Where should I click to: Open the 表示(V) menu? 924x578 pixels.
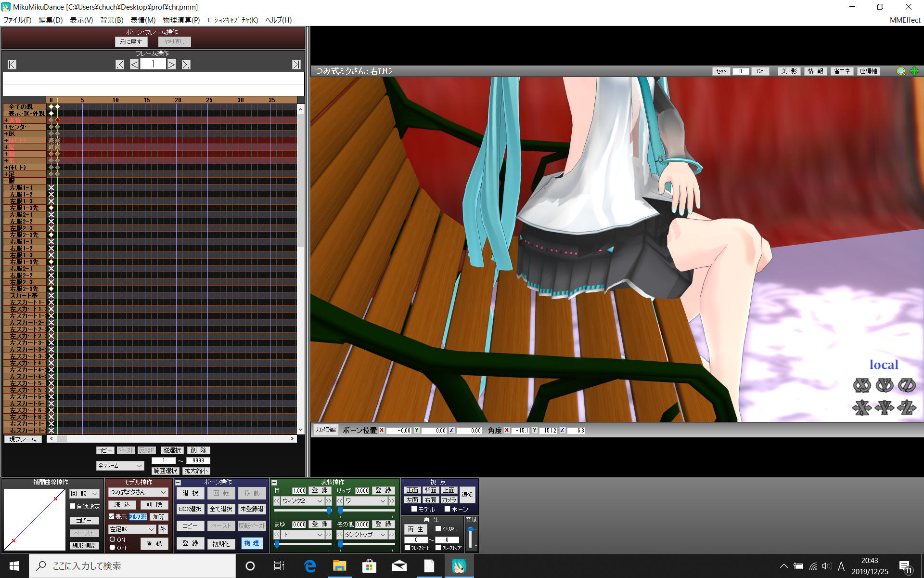tap(81, 20)
